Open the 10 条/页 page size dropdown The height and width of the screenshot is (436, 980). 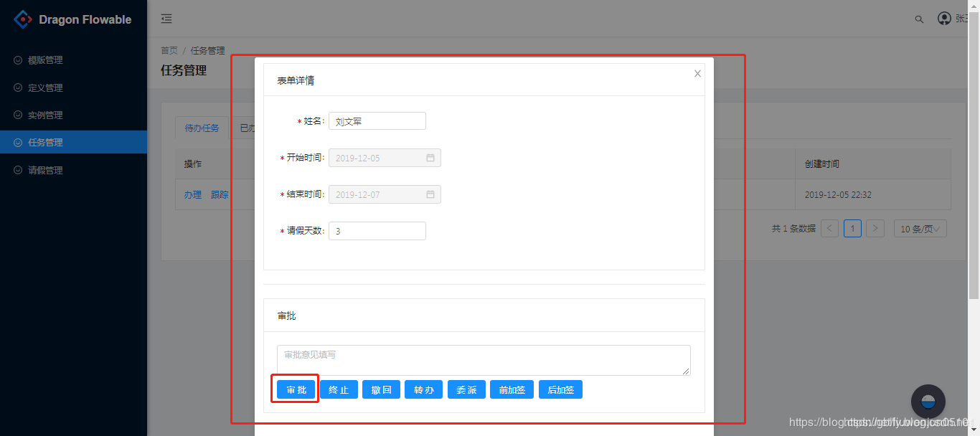point(920,229)
